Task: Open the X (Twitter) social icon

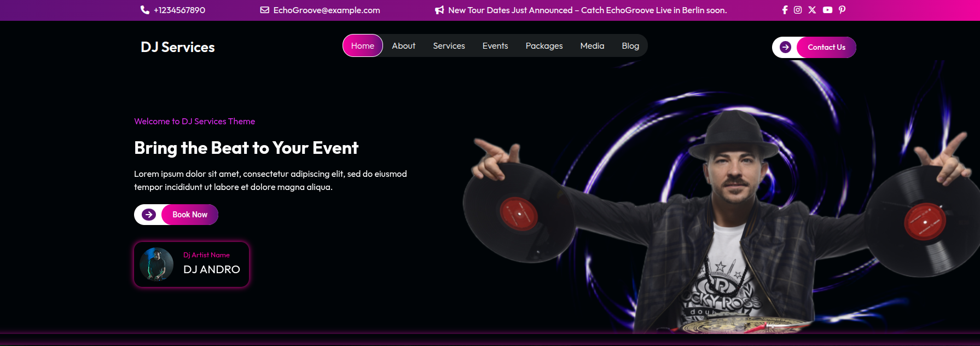Action: (x=812, y=10)
